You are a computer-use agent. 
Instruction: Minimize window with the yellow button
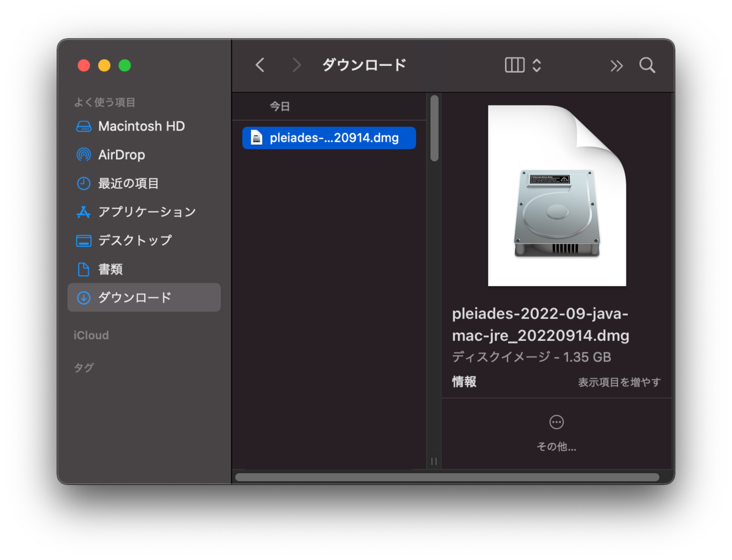tap(104, 65)
